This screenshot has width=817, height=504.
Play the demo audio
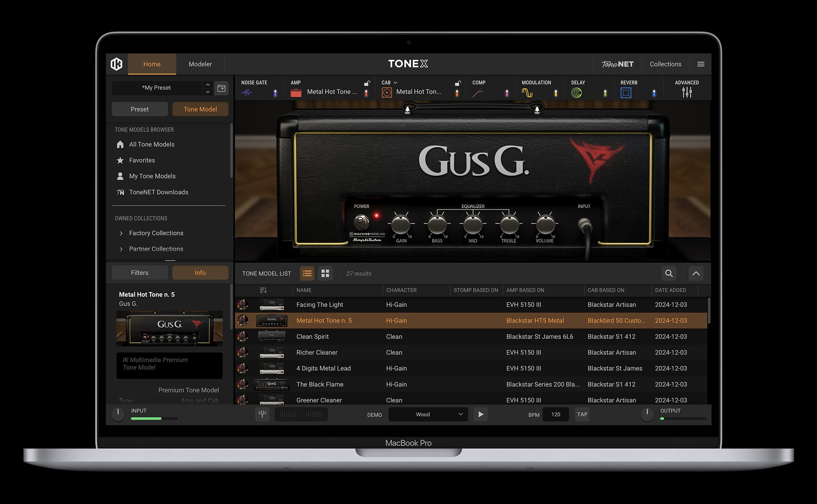(x=480, y=414)
